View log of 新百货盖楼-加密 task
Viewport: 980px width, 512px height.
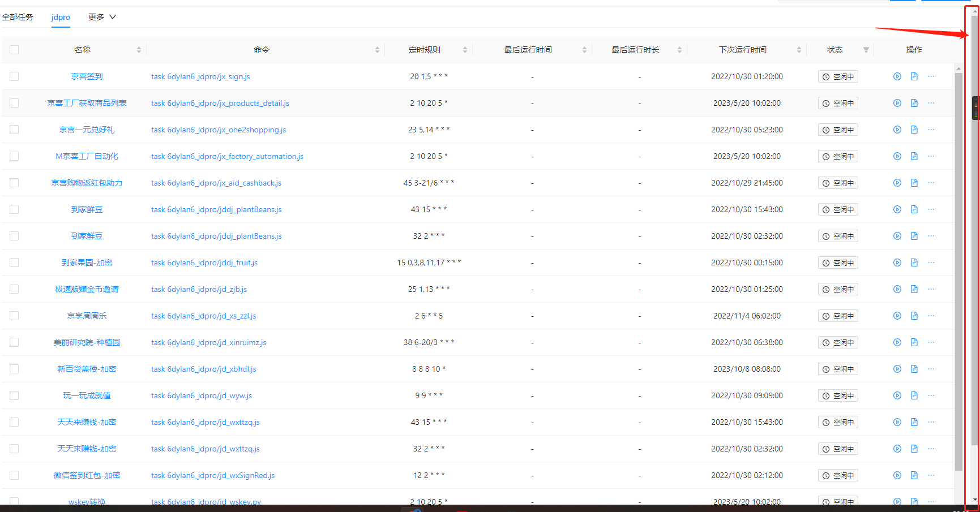pos(914,369)
